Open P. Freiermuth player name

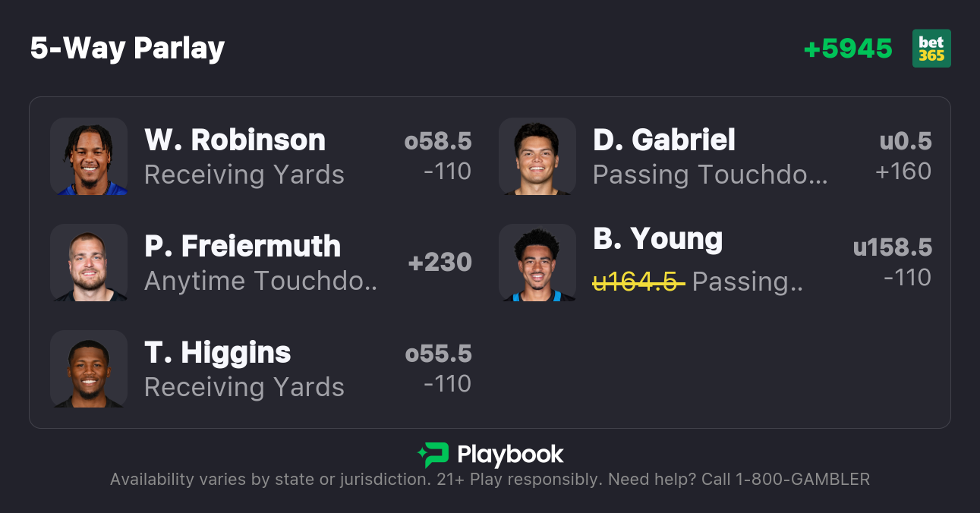242,246
